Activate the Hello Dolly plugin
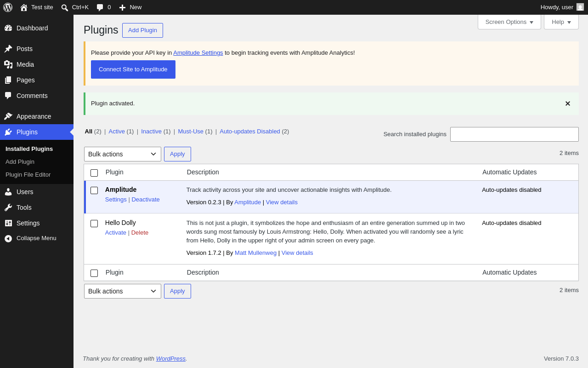 point(116,233)
